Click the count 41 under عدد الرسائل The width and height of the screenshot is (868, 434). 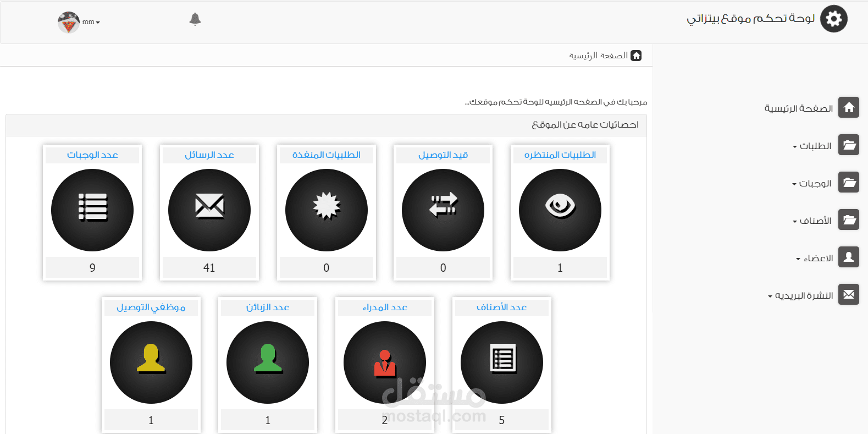coord(209,267)
